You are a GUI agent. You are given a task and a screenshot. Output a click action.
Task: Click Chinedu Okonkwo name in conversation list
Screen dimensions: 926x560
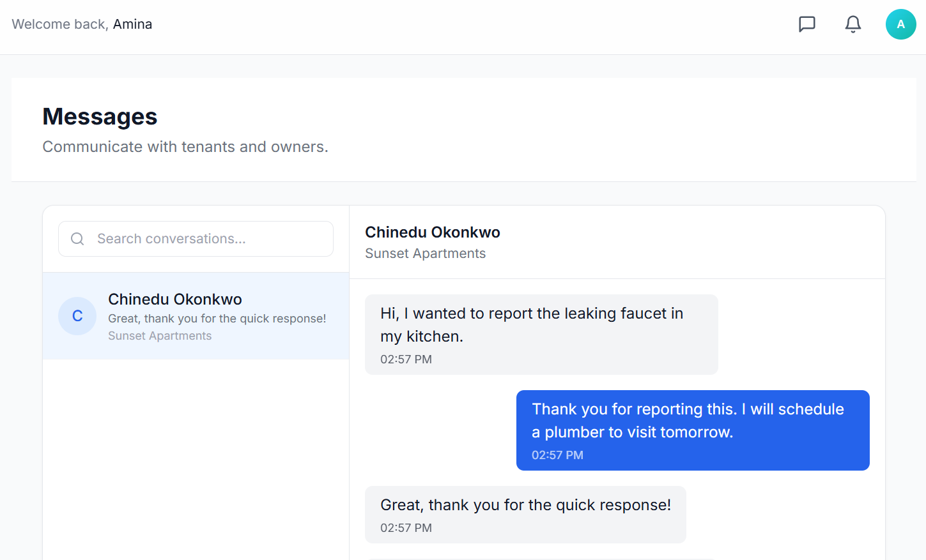pyautogui.click(x=175, y=299)
